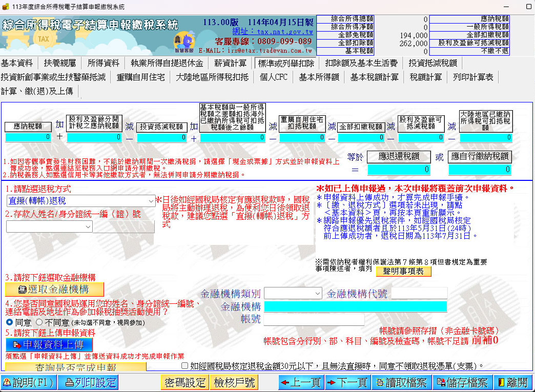Click 查詢是否完成申報 button
Screen dimensions: 535x392
(x=76, y=367)
